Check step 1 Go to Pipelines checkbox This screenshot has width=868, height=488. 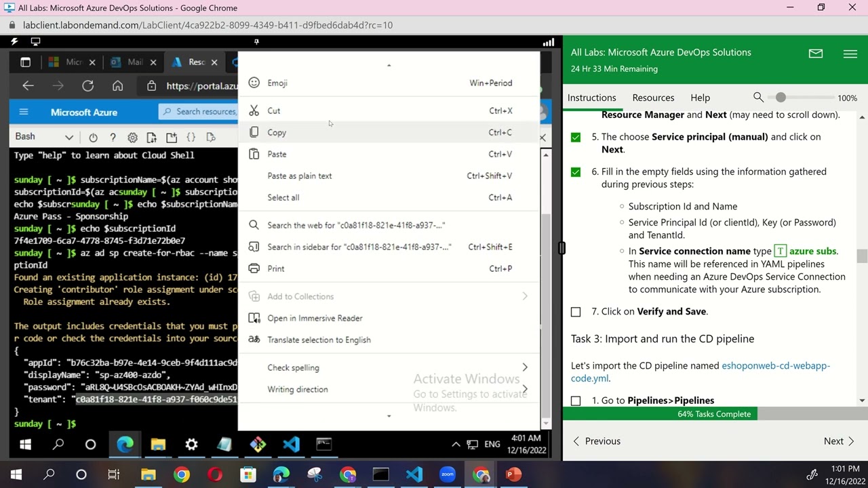(576, 401)
